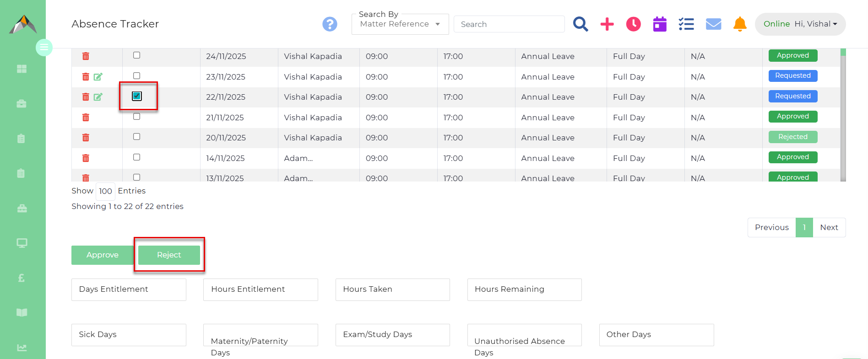Click in the top Search field
This screenshot has width=868, height=359.
509,24
